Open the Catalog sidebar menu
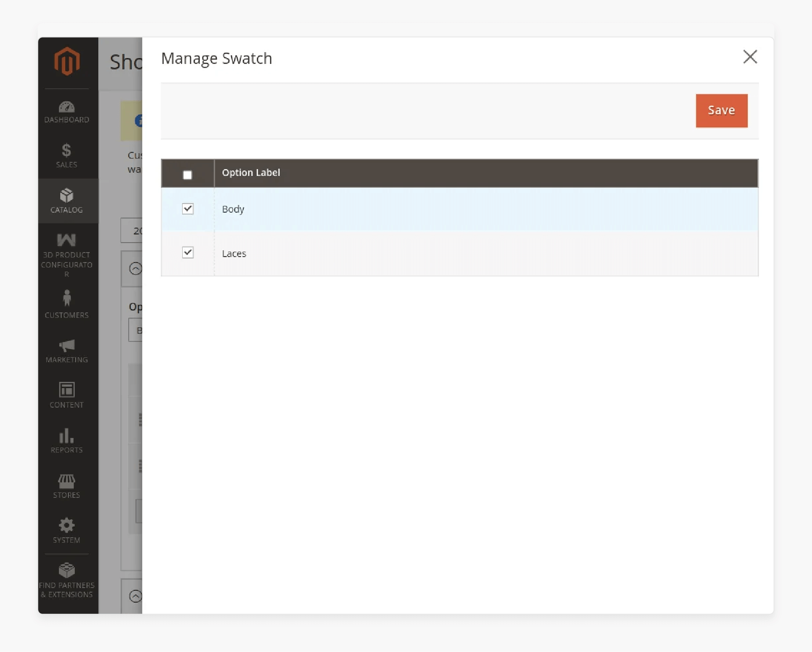Image resolution: width=812 pixels, height=652 pixels. 67,201
